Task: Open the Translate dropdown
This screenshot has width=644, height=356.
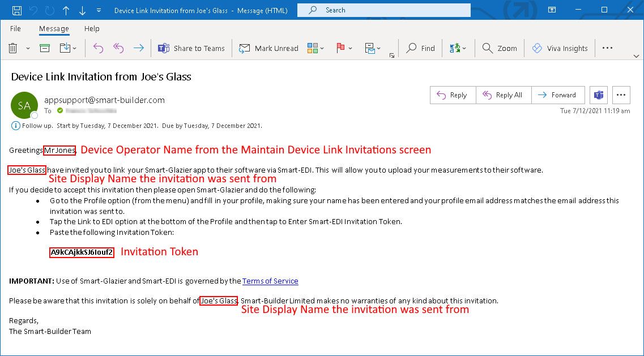Action: [x=458, y=48]
